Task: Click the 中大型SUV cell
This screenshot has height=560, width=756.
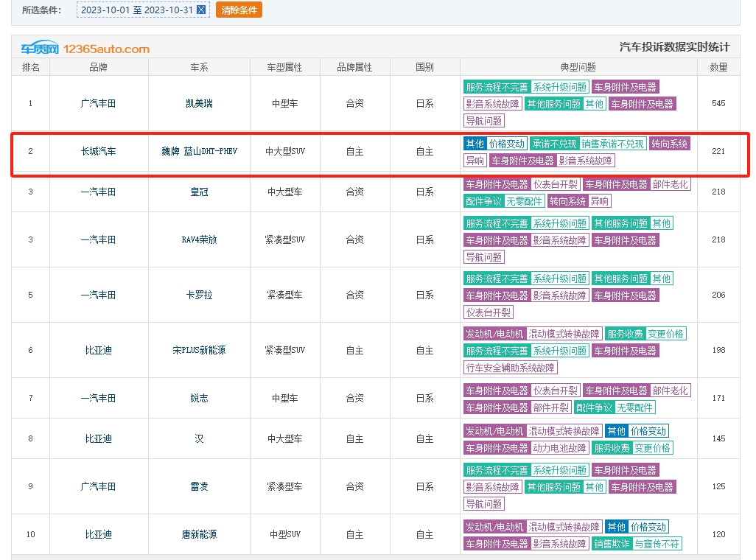Action: click(285, 151)
